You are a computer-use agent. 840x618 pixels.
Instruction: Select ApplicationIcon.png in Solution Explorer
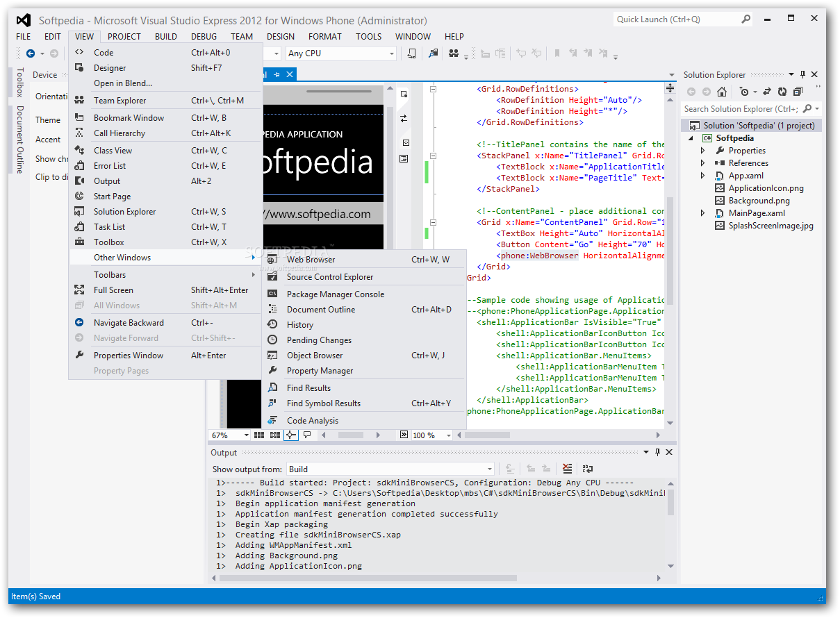[x=766, y=188]
